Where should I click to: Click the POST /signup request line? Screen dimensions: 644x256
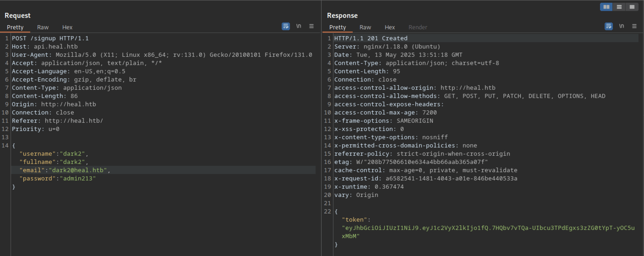50,38
